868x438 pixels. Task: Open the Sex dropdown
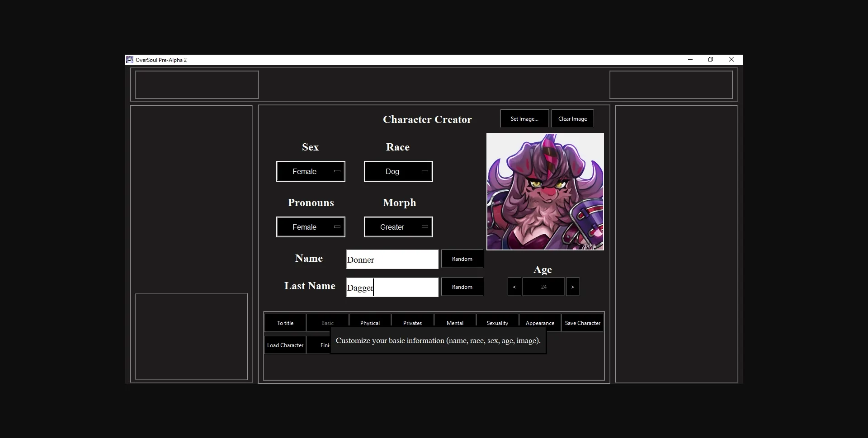click(x=311, y=171)
